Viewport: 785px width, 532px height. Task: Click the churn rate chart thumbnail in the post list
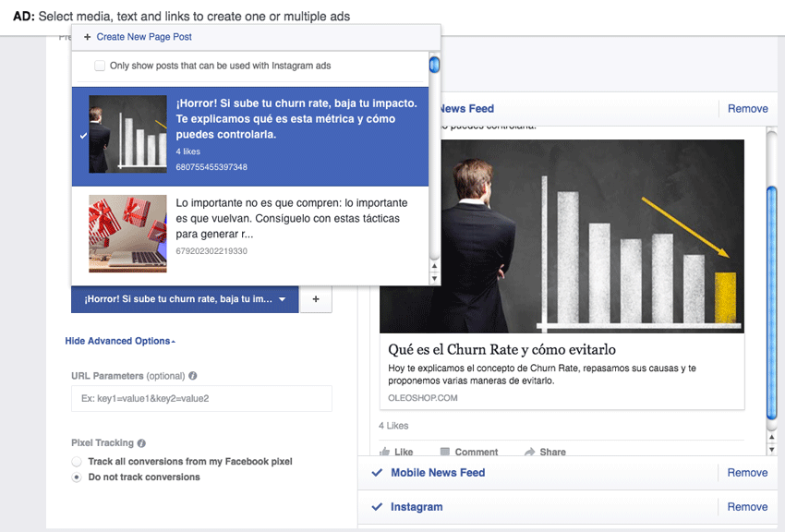[127, 134]
